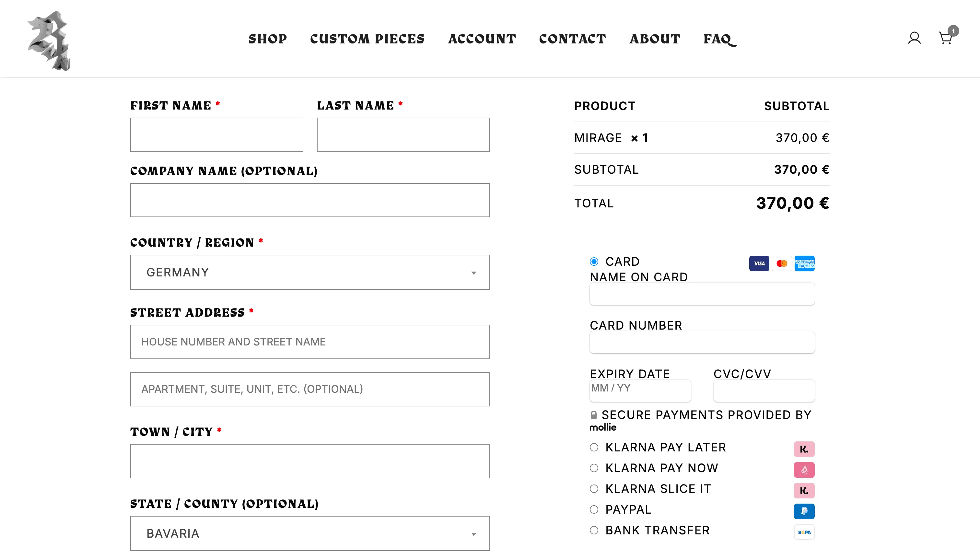The width and height of the screenshot is (980, 560).
Task: Select the PayPal payment option
Action: tap(594, 509)
